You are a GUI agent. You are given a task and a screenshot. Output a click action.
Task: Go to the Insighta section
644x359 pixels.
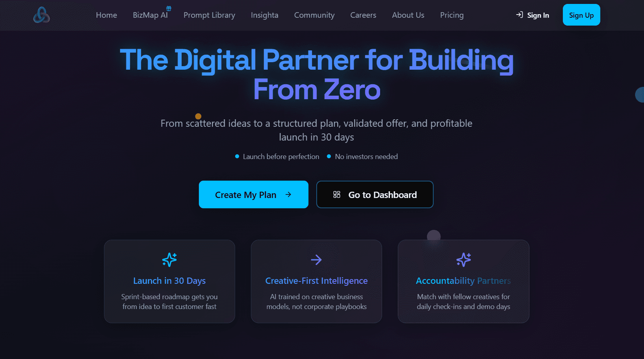(265, 15)
